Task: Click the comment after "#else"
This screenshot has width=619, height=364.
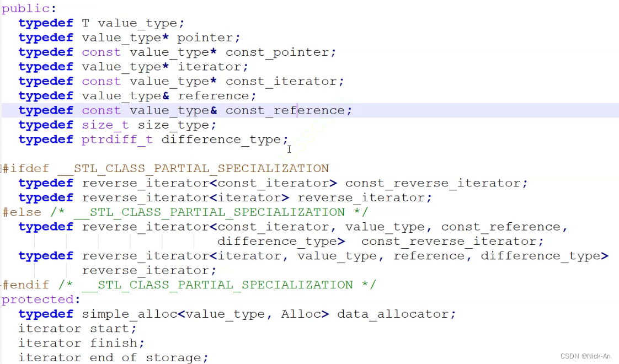Action: [209, 212]
